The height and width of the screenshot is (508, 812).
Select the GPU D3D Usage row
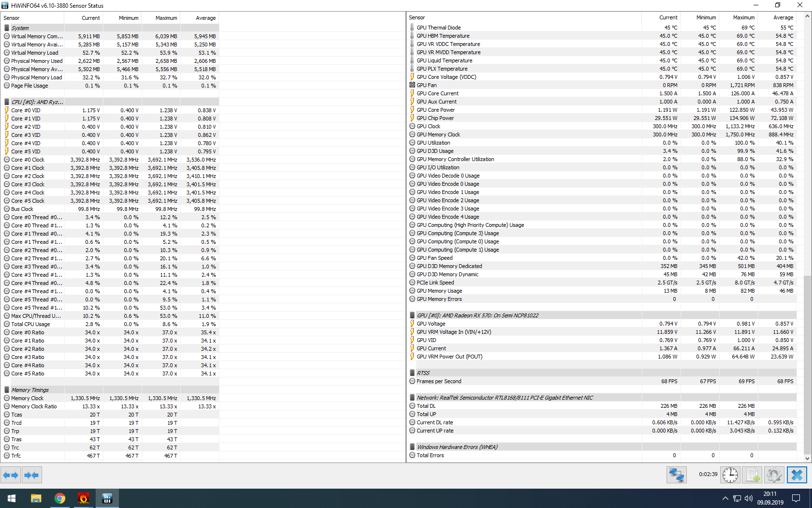click(602, 151)
